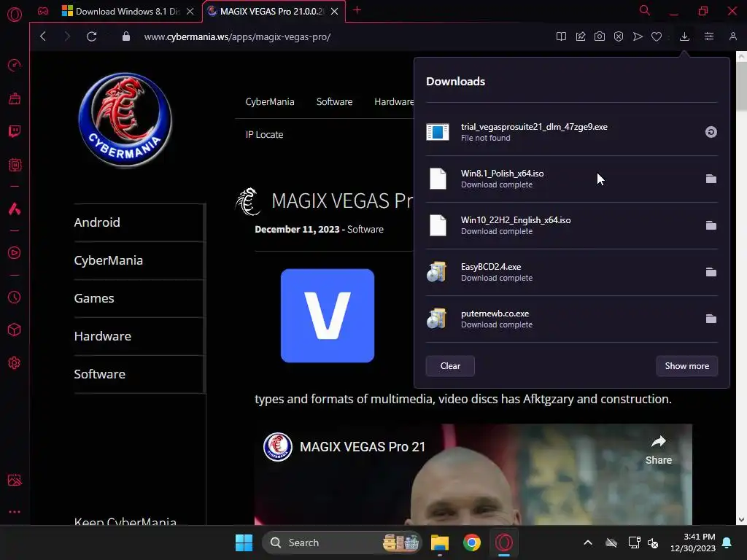Click the blue VEGAS V logo image
Screen dimensions: 747x560
(328, 315)
